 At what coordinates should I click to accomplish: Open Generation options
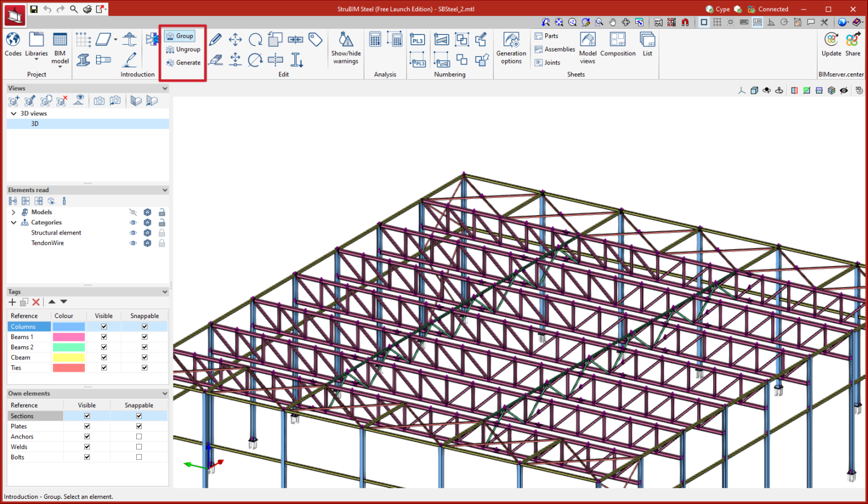511,40
